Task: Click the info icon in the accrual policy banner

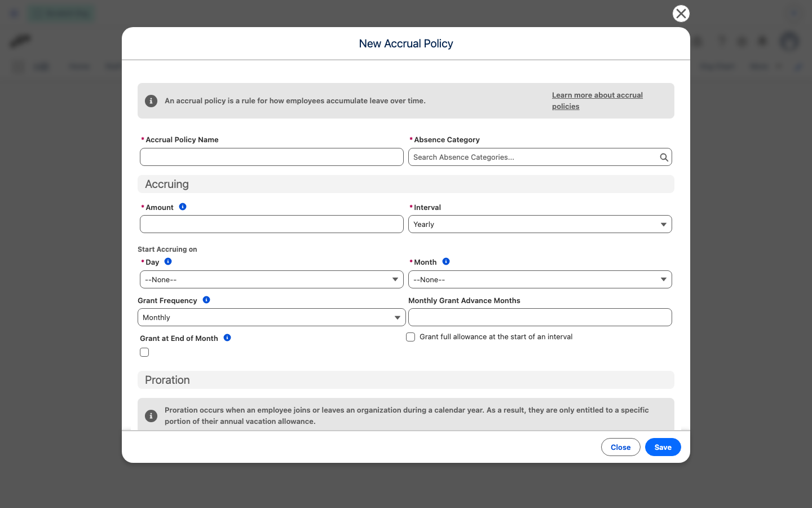Action: point(151,101)
